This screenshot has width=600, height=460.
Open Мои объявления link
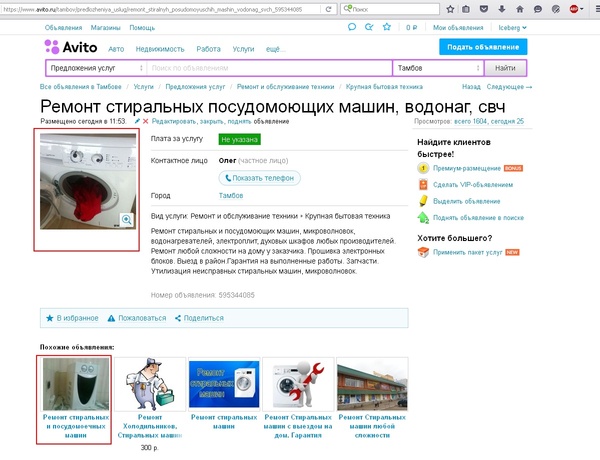pos(458,28)
